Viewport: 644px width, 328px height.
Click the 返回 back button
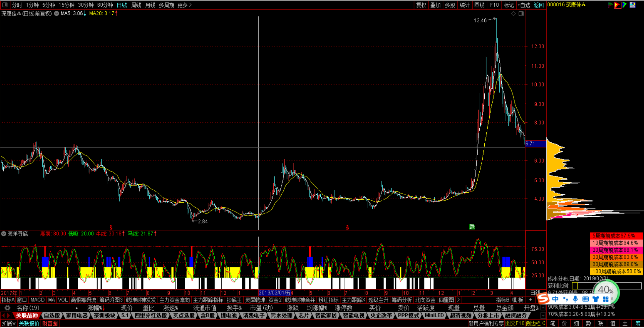(539, 5)
